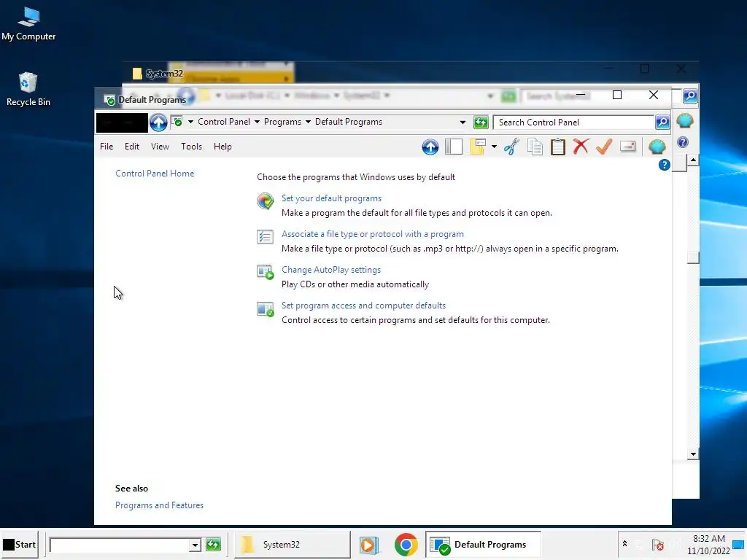Open the View menu

[160, 147]
